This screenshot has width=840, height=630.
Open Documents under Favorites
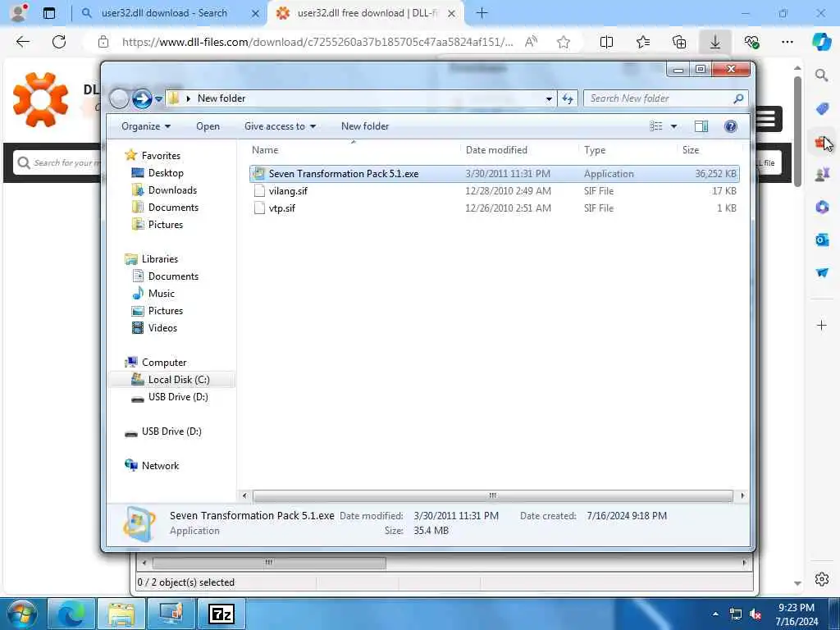pos(173,208)
